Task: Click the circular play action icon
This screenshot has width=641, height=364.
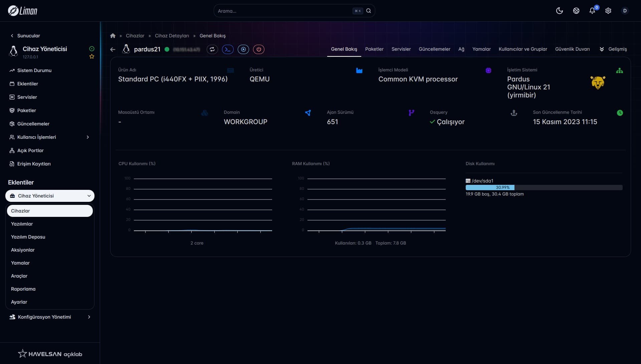Action: click(243, 49)
